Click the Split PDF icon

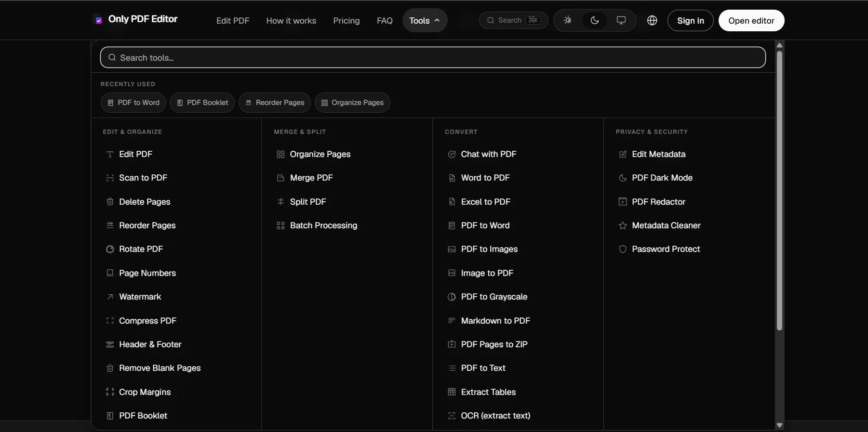pos(280,202)
